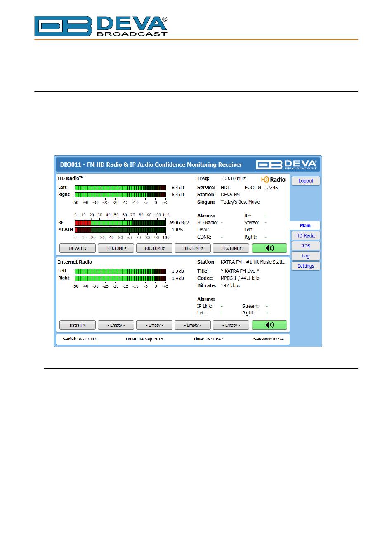The width and height of the screenshot is (392, 559).
Task: Tune to the DEVA HD preset
Action: coord(78,248)
